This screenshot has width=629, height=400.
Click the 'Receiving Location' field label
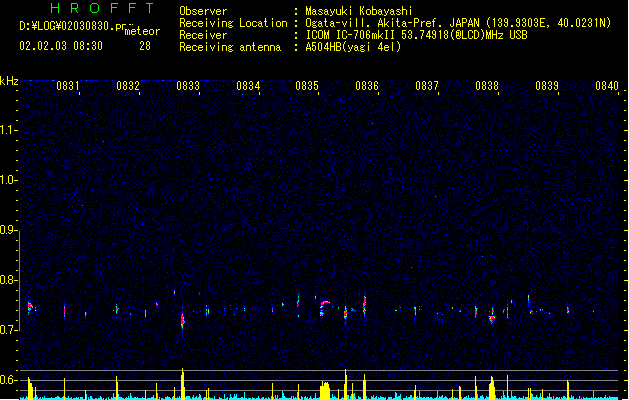(x=233, y=23)
